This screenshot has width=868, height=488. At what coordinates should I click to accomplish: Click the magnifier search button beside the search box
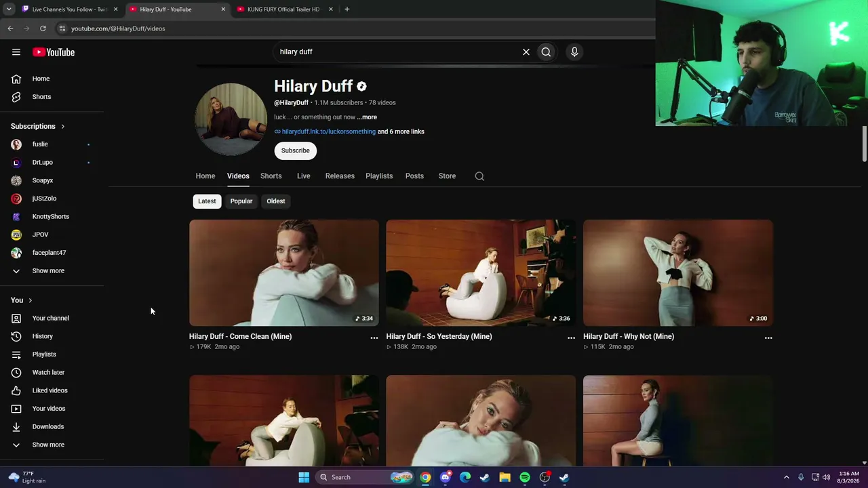coord(546,52)
